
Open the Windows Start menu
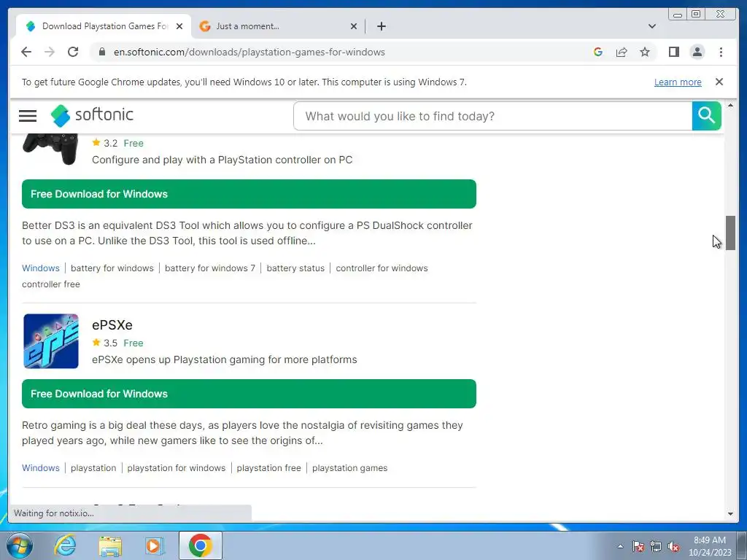[20, 545]
